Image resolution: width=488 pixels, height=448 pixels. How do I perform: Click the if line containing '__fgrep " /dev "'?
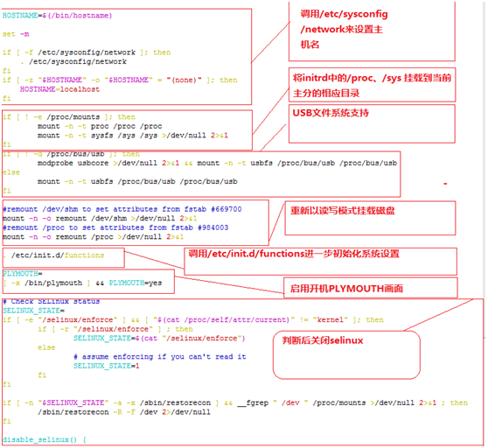click(x=235, y=402)
